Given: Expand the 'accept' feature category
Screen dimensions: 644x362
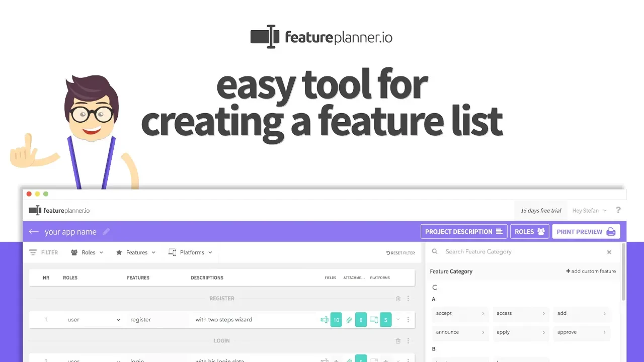Looking at the screenshot, I should 460,313.
